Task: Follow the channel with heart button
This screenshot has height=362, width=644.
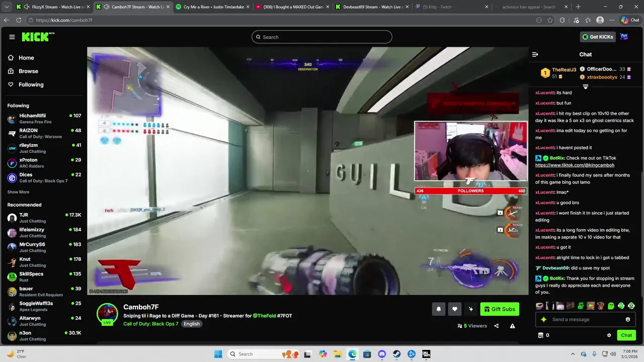Action: pyautogui.click(x=455, y=309)
